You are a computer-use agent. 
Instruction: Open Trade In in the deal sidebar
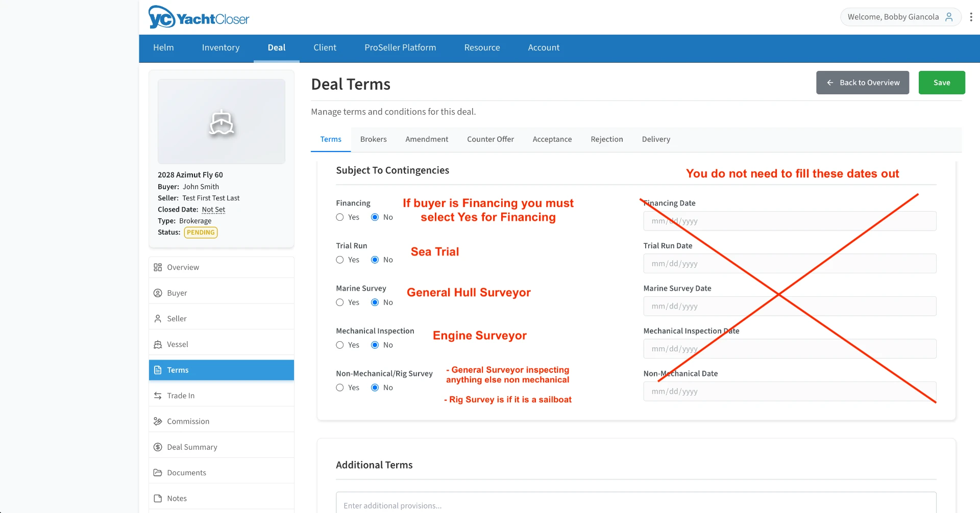coord(222,396)
